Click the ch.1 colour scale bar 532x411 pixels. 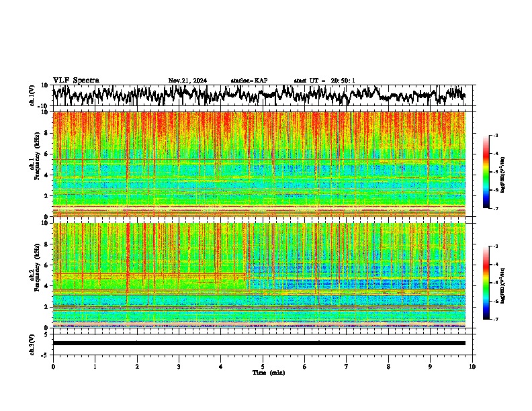point(486,172)
